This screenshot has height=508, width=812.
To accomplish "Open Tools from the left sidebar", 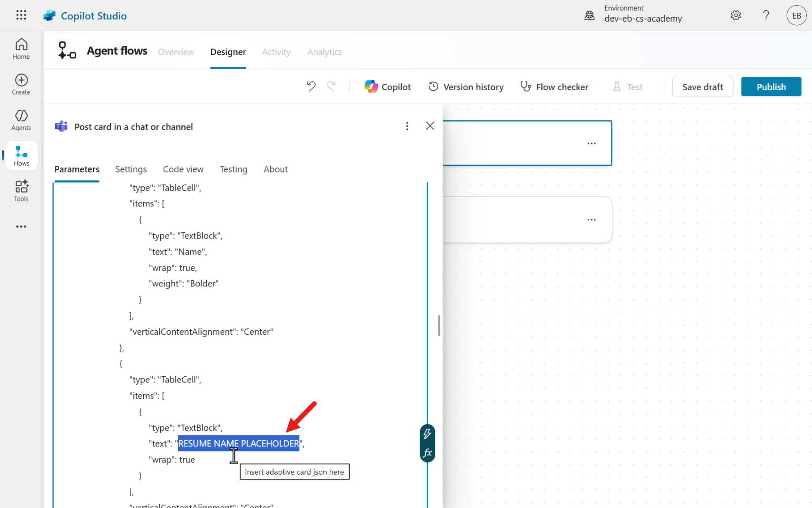I will (21, 191).
